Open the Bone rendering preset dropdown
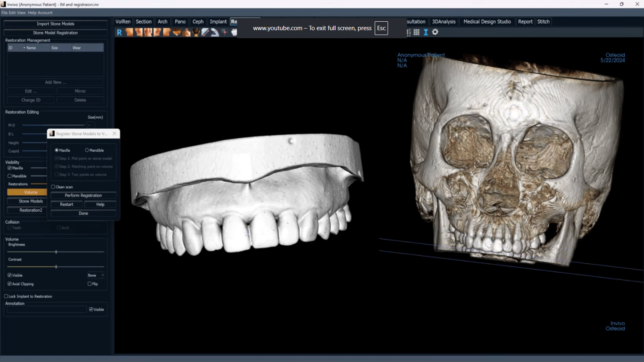 95,275
